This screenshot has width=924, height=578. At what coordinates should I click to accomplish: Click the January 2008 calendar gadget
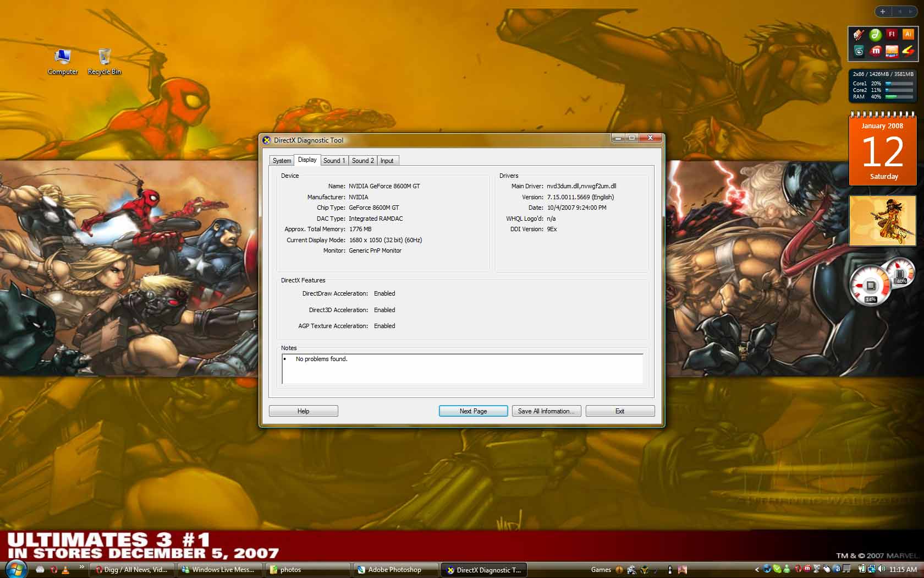tap(883, 149)
